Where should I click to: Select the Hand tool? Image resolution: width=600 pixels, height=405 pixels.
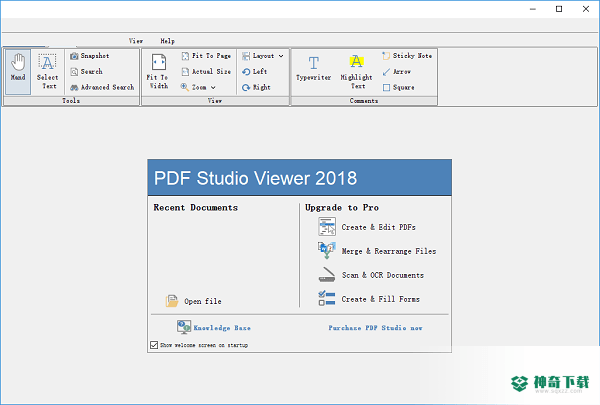(18, 72)
